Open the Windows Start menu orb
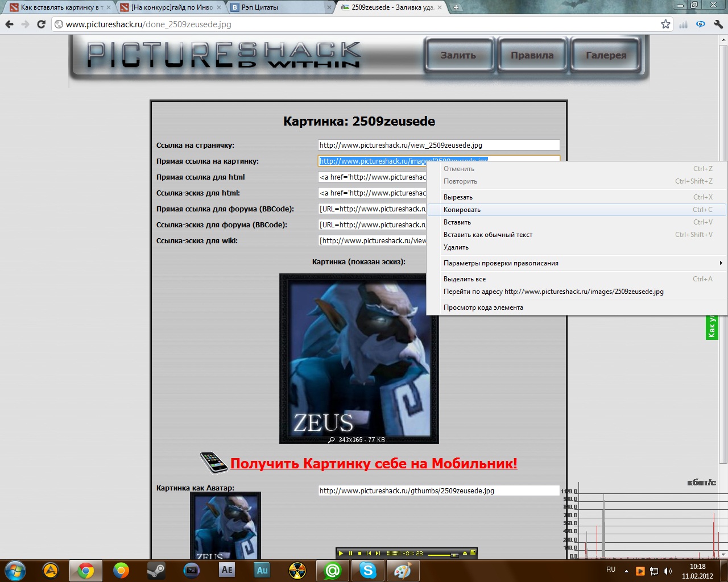The height and width of the screenshot is (582, 728). (15, 570)
